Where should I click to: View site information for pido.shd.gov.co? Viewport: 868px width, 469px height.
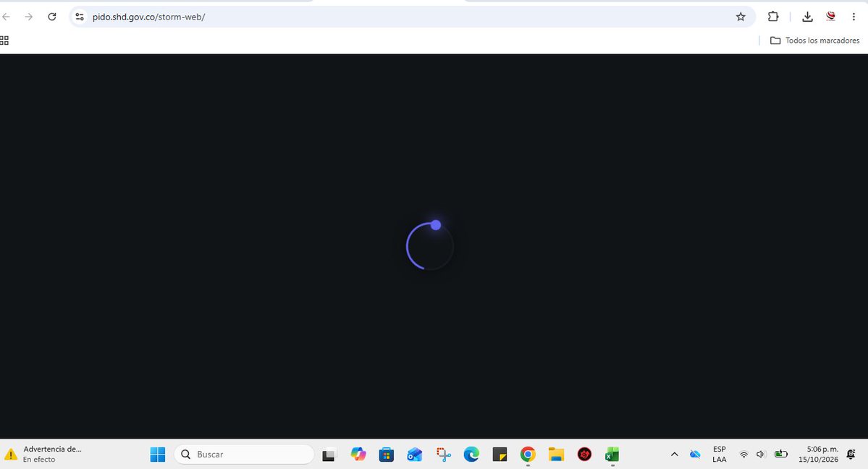[x=80, y=17]
